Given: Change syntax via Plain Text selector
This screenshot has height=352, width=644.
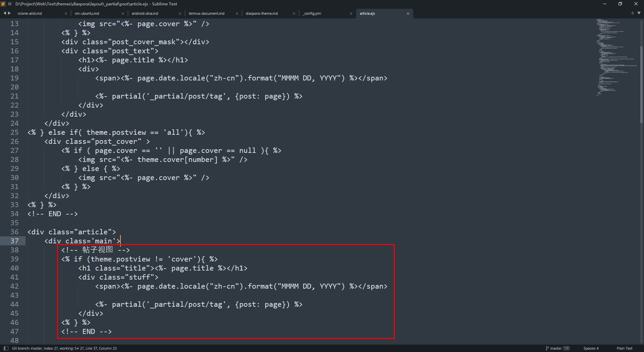Looking at the screenshot, I should [624, 348].
